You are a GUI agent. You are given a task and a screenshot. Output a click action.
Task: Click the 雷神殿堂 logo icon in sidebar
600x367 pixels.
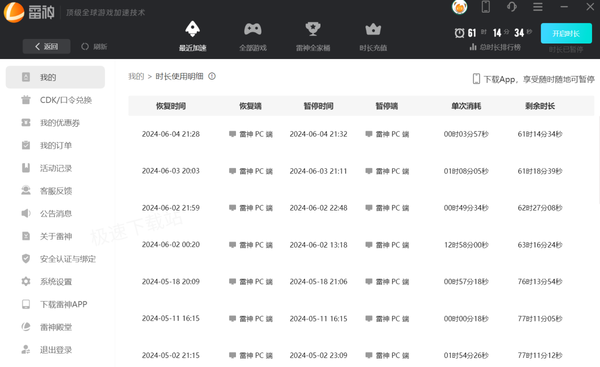point(26,327)
